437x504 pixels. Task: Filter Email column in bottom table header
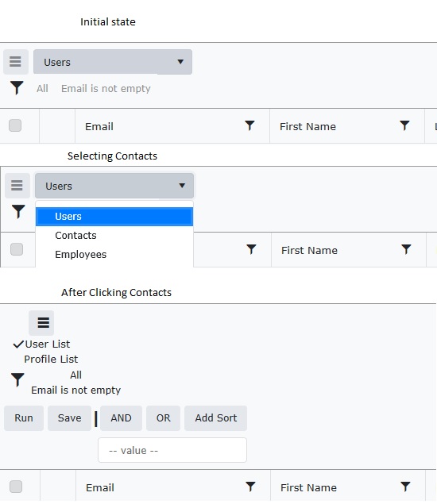[x=250, y=487]
